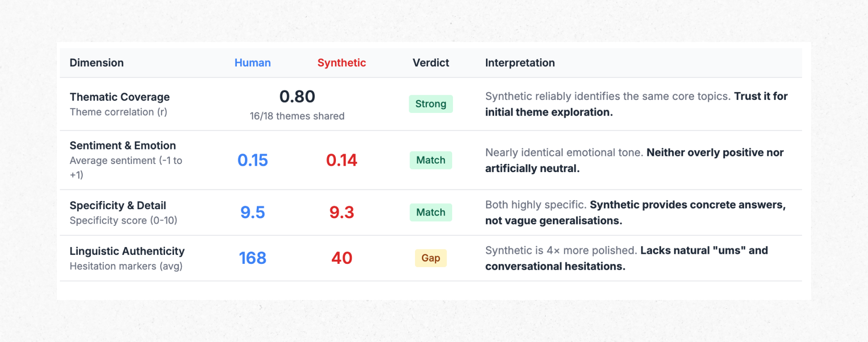Select the Specificity & Detail row title
This screenshot has width=868, height=342.
(118, 206)
